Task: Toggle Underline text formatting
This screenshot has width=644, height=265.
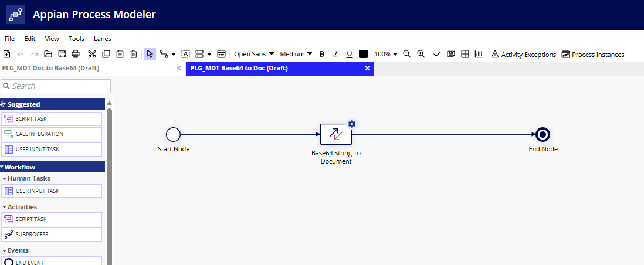Action: coord(350,54)
